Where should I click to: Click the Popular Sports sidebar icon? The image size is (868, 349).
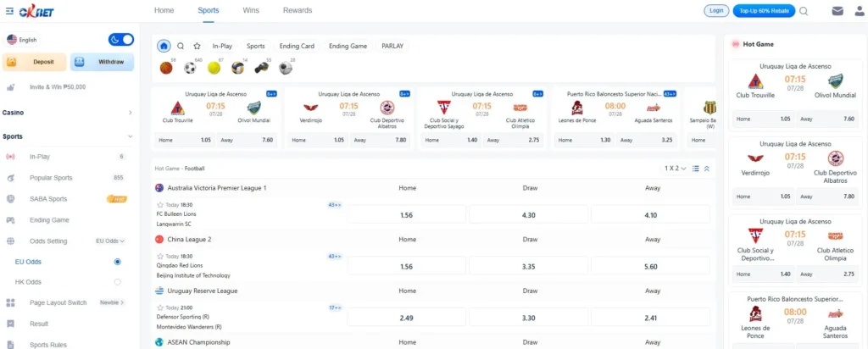point(10,178)
